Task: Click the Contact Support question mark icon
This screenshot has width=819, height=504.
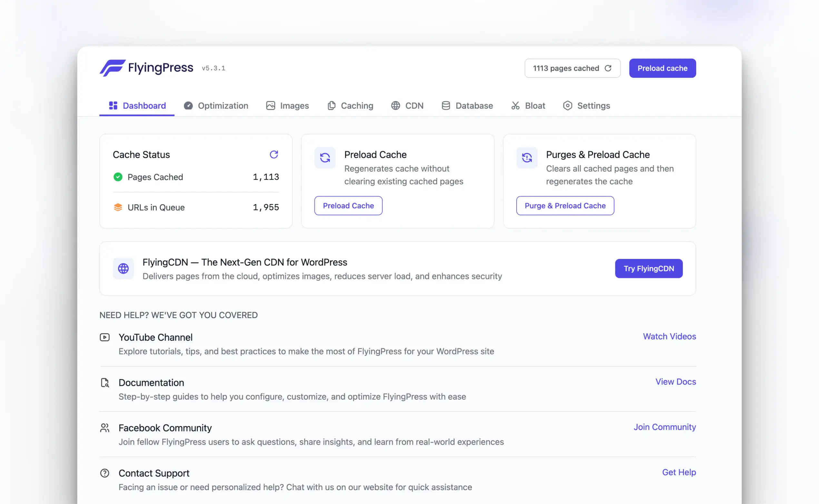Action: coord(105,473)
